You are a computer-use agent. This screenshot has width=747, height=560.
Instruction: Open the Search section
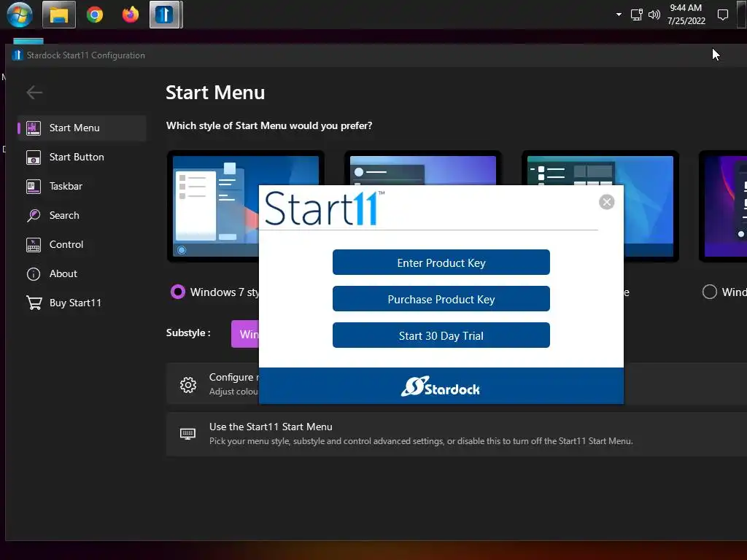tap(82, 215)
